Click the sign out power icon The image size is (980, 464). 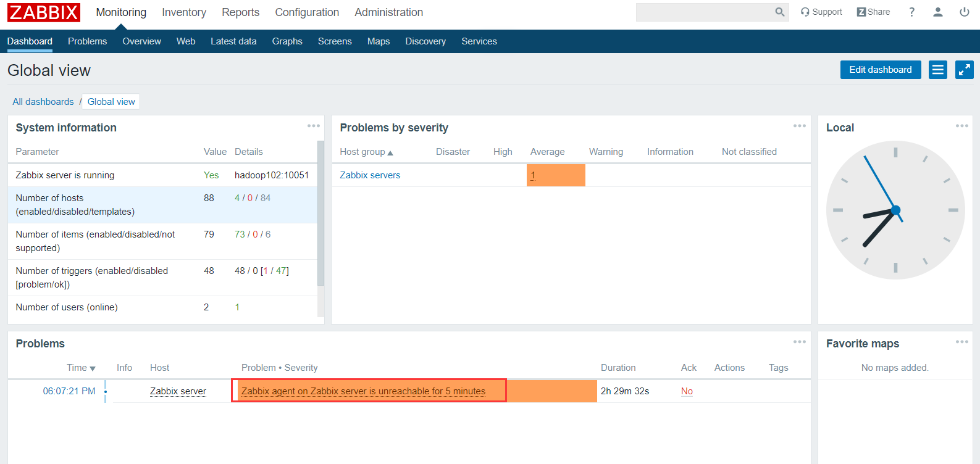click(965, 12)
